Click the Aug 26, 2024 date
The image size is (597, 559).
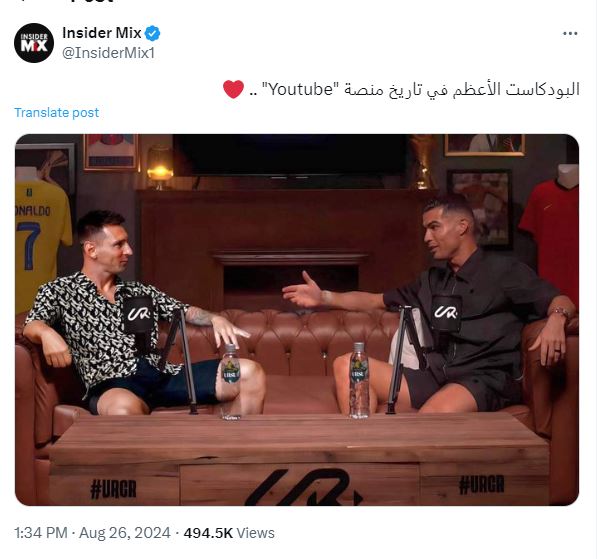(x=125, y=533)
